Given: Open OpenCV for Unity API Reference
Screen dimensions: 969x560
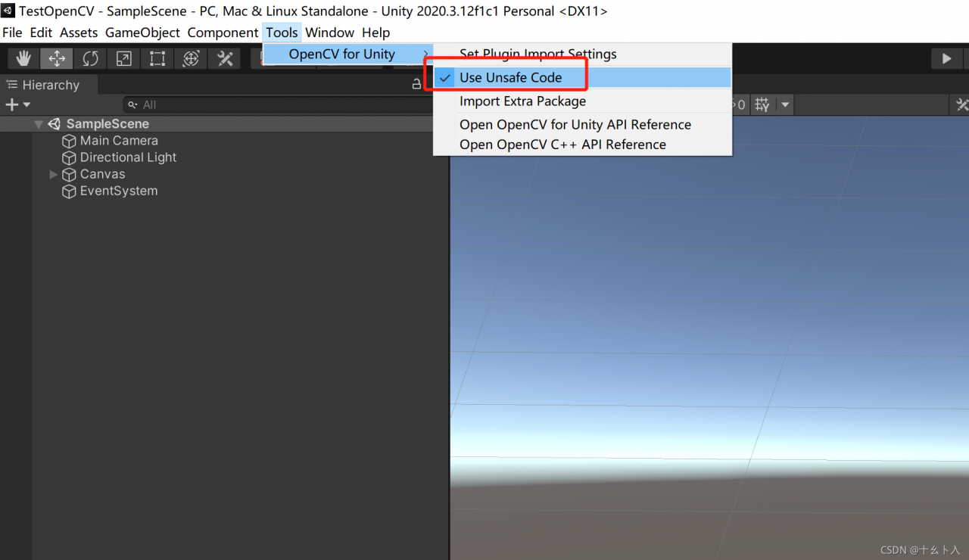Looking at the screenshot, I should [575, 125].
